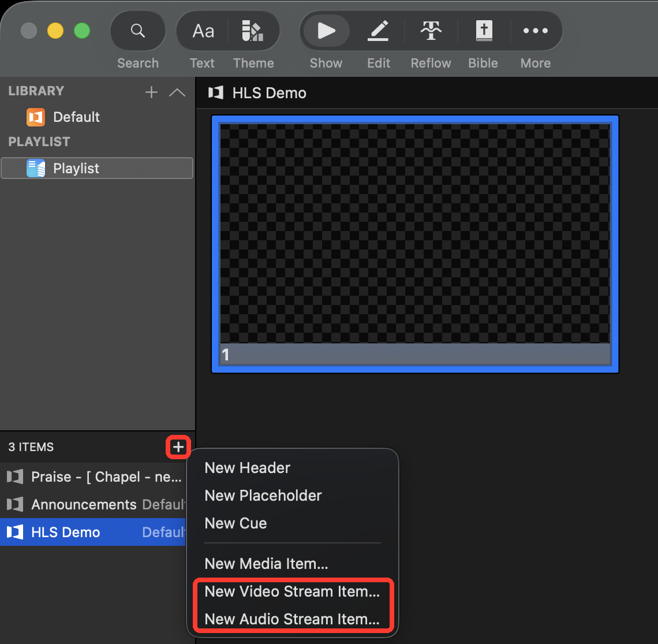Add a new library with plus icon
Screen dimensions: 658x644
click(x=151, y=92)
